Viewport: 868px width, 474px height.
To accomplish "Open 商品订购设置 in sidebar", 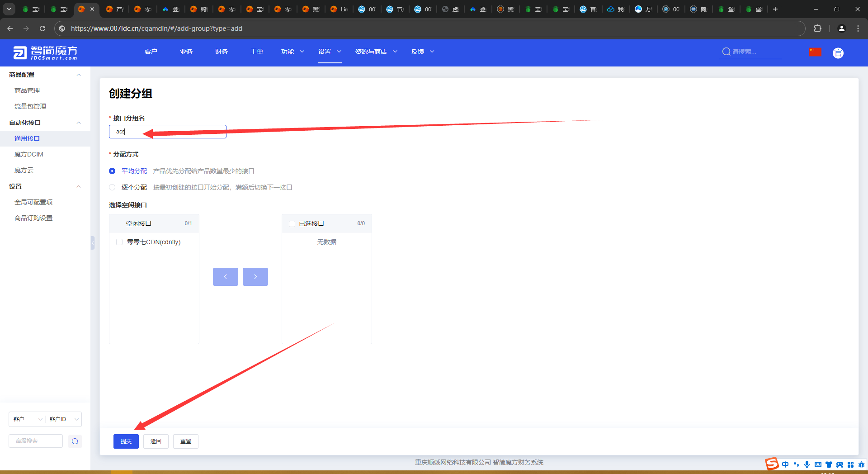I will pyautogui.click(x=33, y=218).
